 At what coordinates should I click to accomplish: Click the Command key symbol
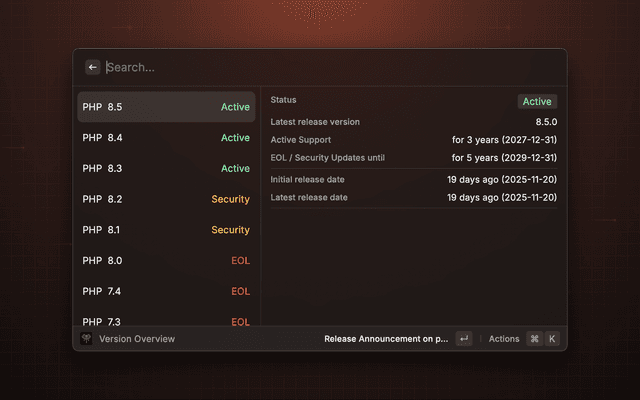tap(534, 339)
